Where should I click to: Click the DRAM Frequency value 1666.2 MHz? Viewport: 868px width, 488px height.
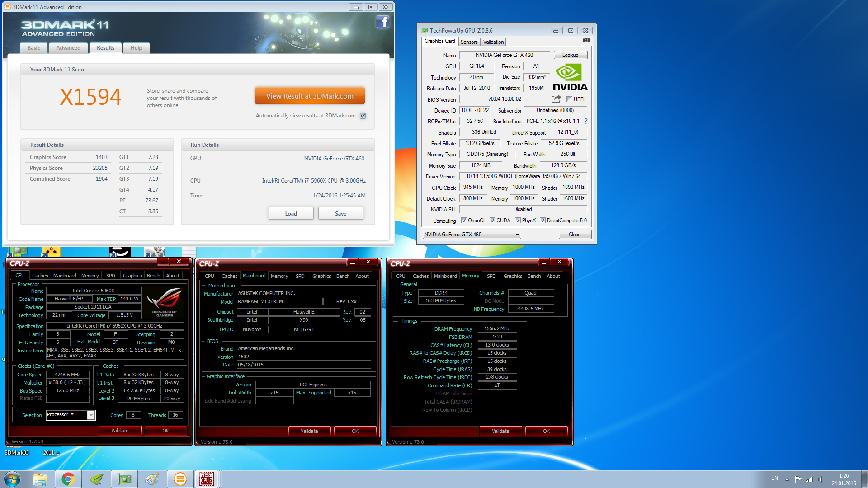click(x=497, y=329)
